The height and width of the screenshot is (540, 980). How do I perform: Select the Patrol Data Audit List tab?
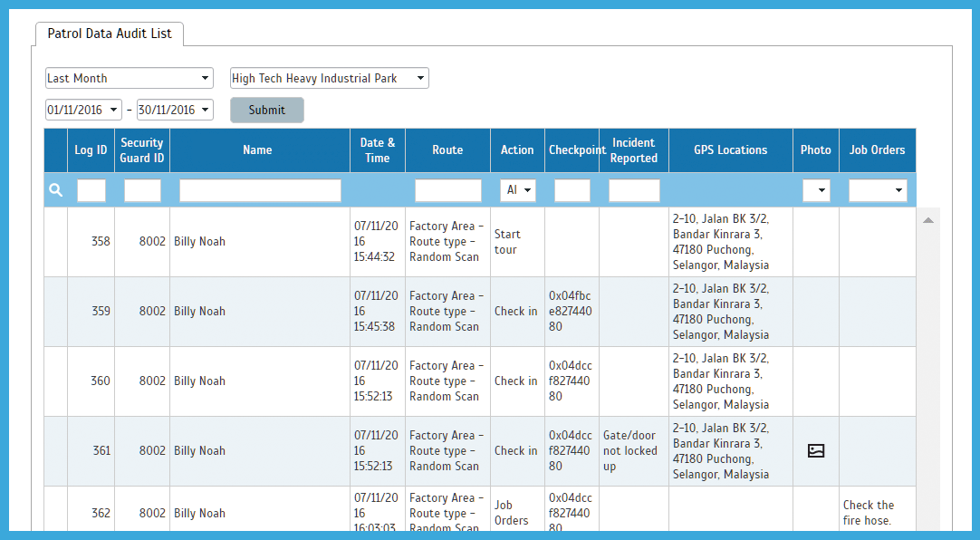coord(110,34)
